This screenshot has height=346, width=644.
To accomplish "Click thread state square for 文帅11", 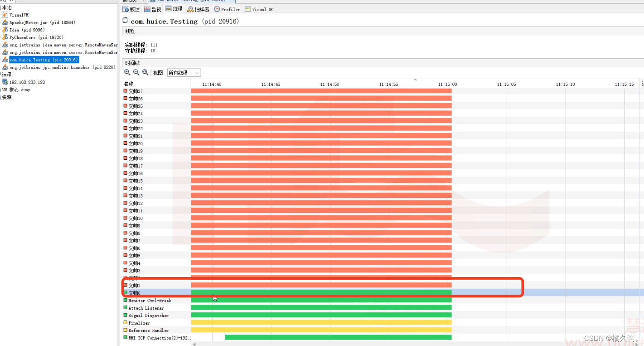I will tap(125, 211).
